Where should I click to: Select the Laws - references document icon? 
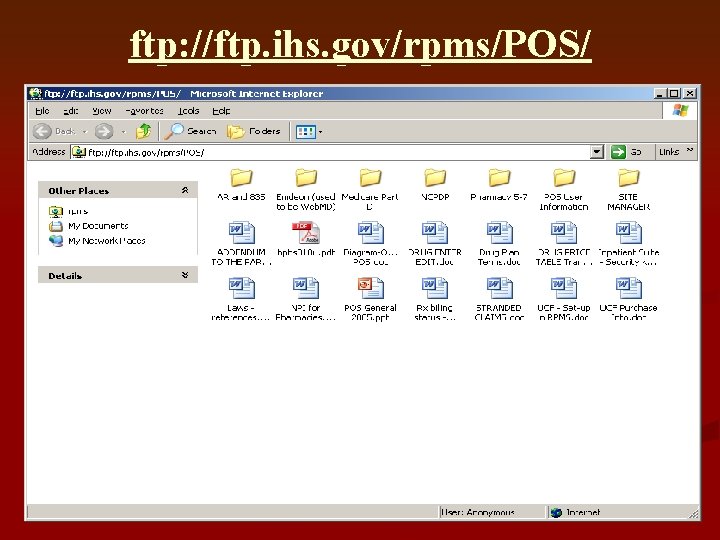pos(242,288)
